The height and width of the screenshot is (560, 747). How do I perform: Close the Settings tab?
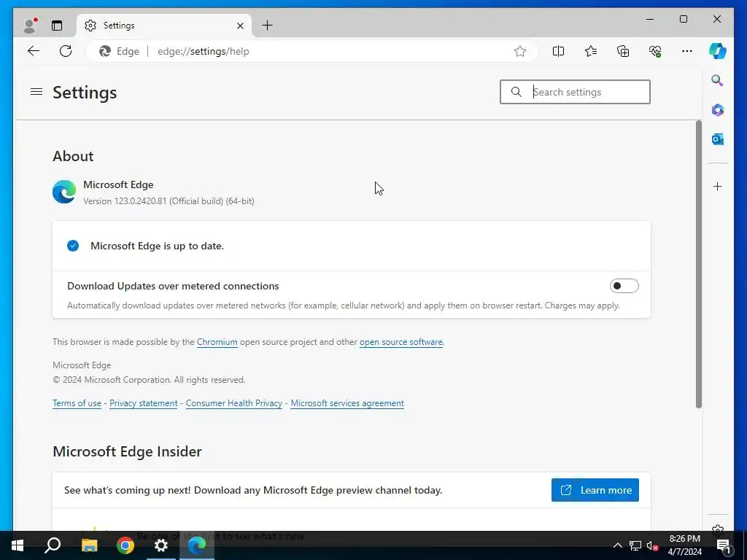click(x=240, y=26)
